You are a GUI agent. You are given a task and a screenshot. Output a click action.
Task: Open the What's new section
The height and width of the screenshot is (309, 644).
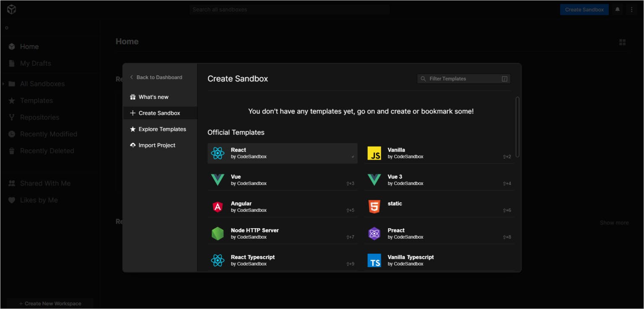point(160,97)
